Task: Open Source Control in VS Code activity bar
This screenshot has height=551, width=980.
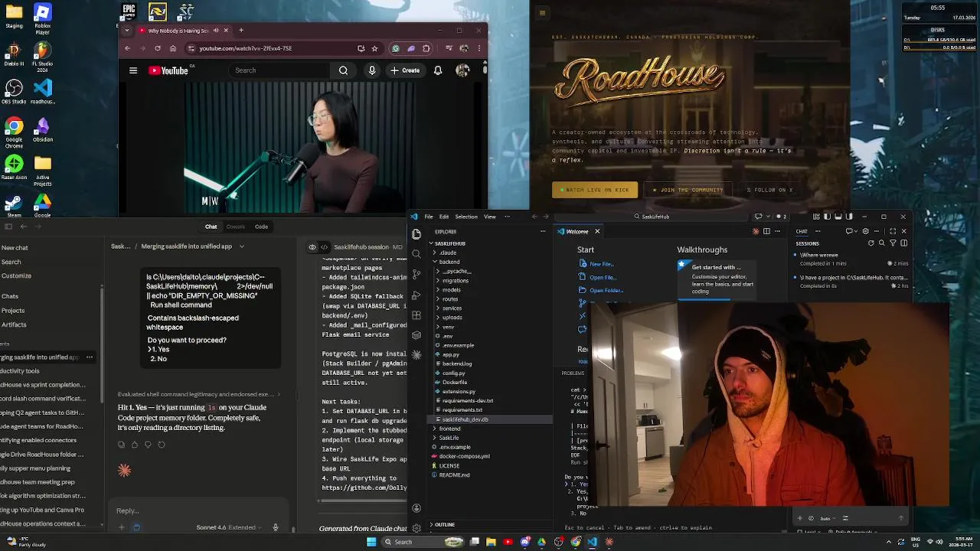Action: (x=416, y=274)
